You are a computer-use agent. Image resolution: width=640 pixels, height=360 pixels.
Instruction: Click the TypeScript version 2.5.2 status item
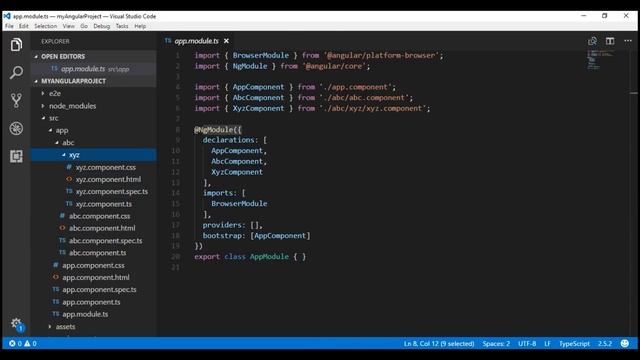[605, 344]
